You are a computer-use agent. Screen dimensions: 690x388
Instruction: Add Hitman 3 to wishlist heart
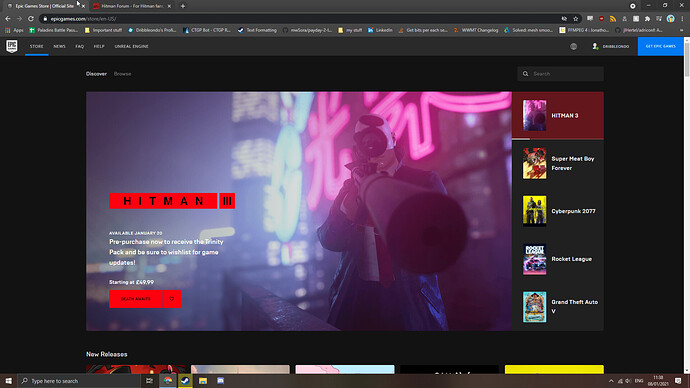point(172,299)
